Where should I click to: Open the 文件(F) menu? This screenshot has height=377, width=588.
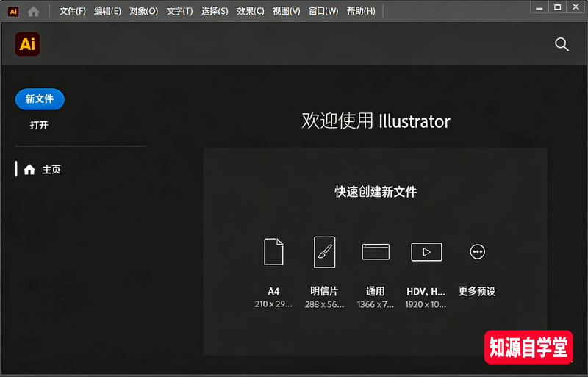pos(72,11)
